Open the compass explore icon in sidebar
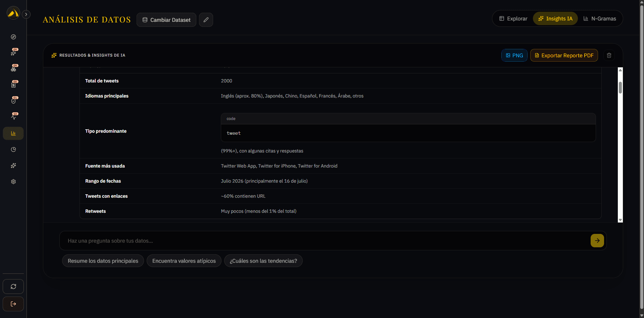644x318 pixels. click(13, 37)
